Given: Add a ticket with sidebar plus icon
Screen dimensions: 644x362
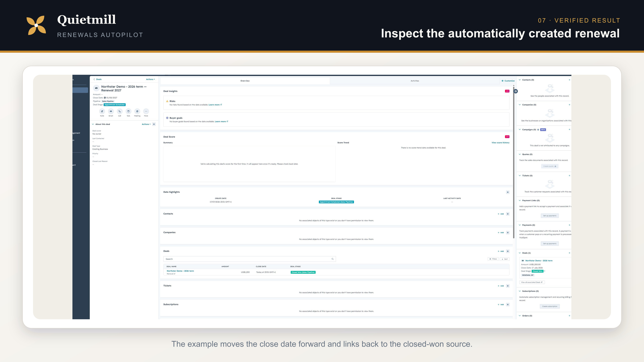Looking at the screenshot, I should pos(570,176).
